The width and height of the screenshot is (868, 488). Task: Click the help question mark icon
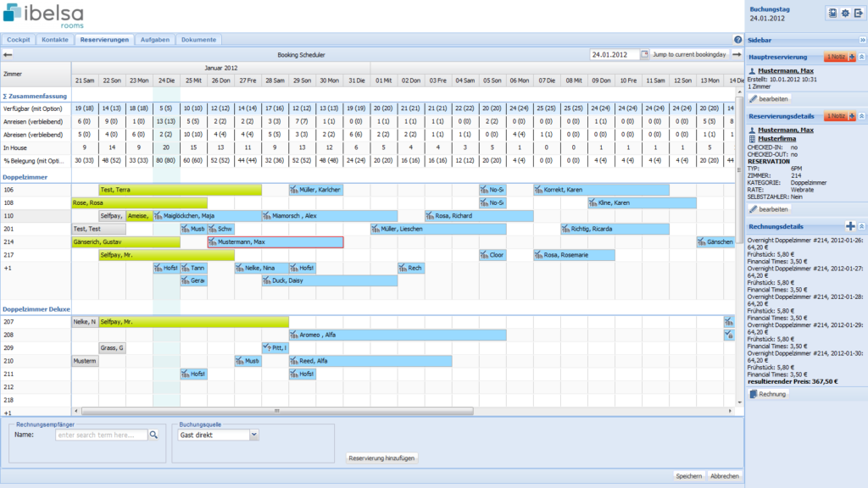coord(737,40)
